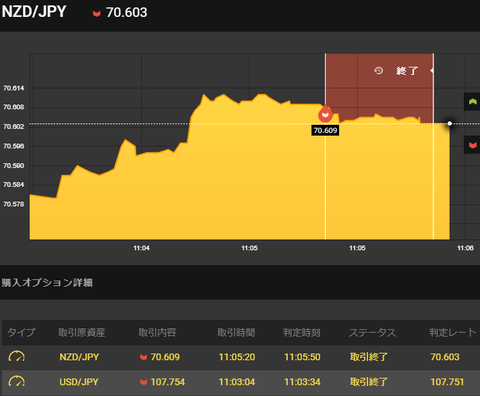This screenshot has height=396, width=480.
Task: Click the red entry marker on chart
Action: (325, 114)
